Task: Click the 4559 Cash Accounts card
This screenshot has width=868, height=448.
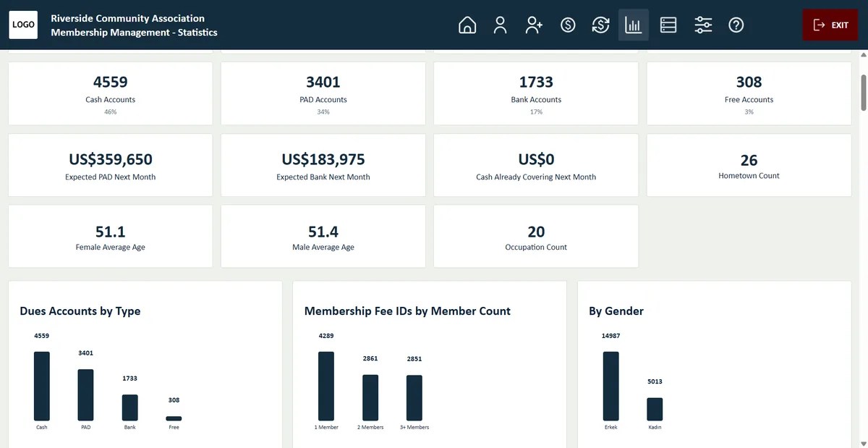Action: (111, 93)
